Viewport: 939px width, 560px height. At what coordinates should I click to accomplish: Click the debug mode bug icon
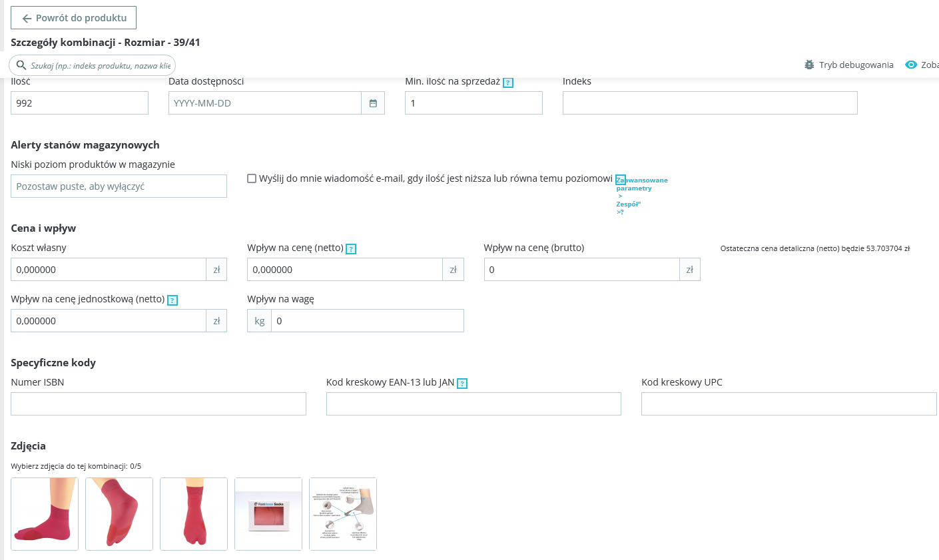(809, 65)
